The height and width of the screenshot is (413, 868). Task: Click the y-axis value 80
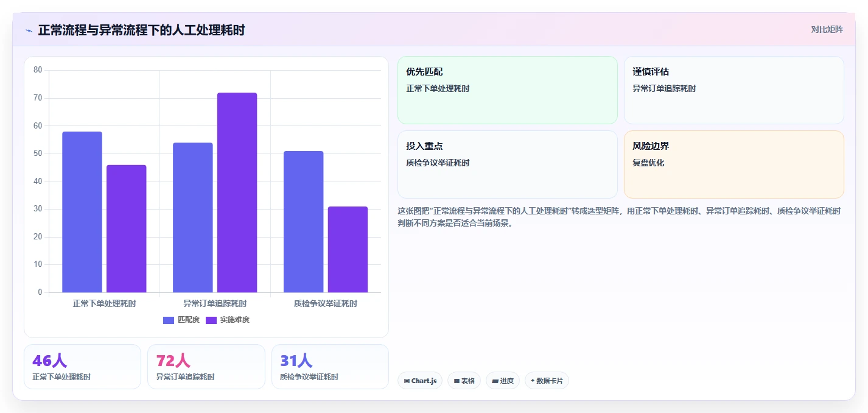click(x=38, y=70)
